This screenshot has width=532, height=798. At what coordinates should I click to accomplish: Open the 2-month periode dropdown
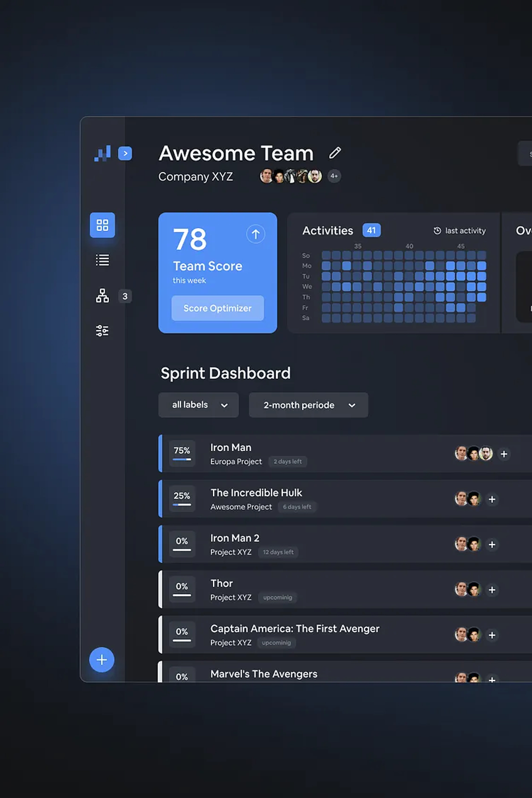click(308, 405)
